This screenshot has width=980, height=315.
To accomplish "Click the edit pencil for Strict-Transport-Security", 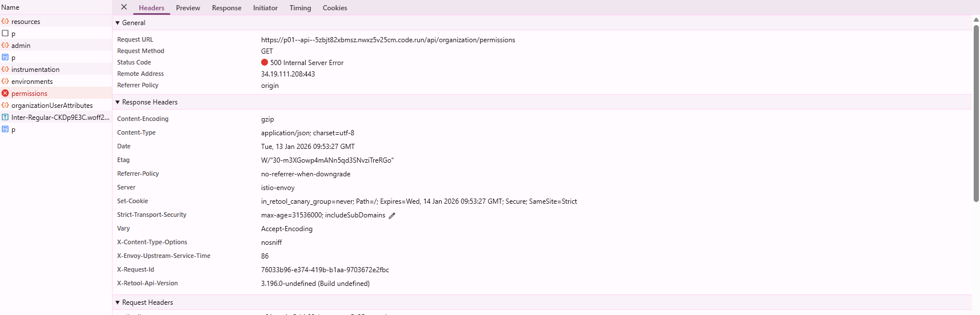I will click(x=392, y=216).
